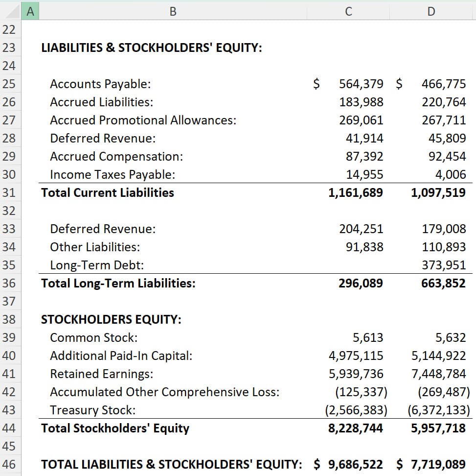Click the Retained Earnings value 7,448,784

[439, 374]
